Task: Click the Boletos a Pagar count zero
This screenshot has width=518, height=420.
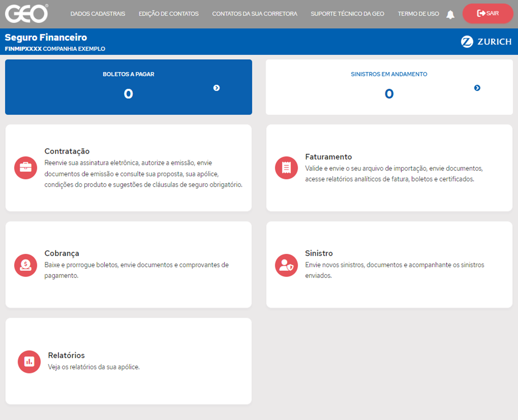Action: click(129, 94)
